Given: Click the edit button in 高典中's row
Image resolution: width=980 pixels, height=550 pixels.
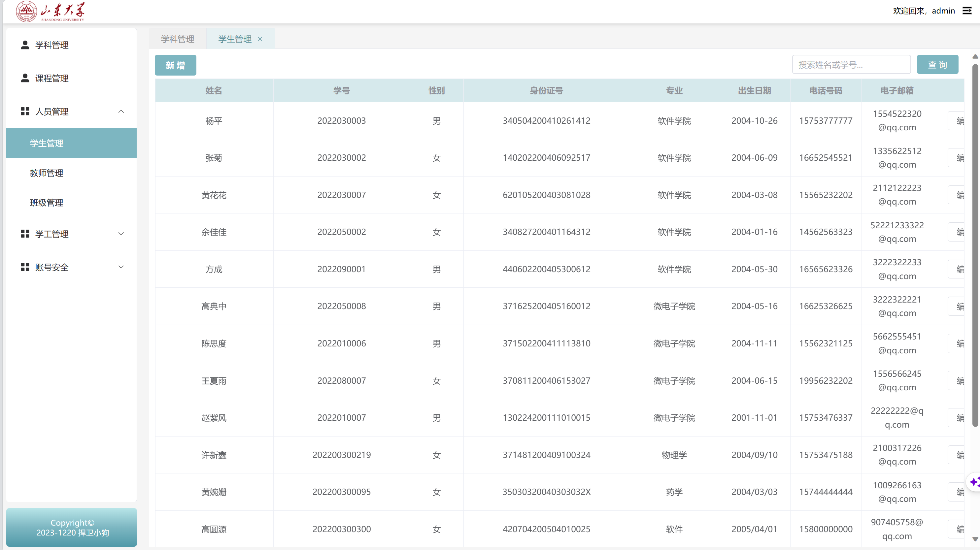Looking at the screenshot, I should point(956,306).
